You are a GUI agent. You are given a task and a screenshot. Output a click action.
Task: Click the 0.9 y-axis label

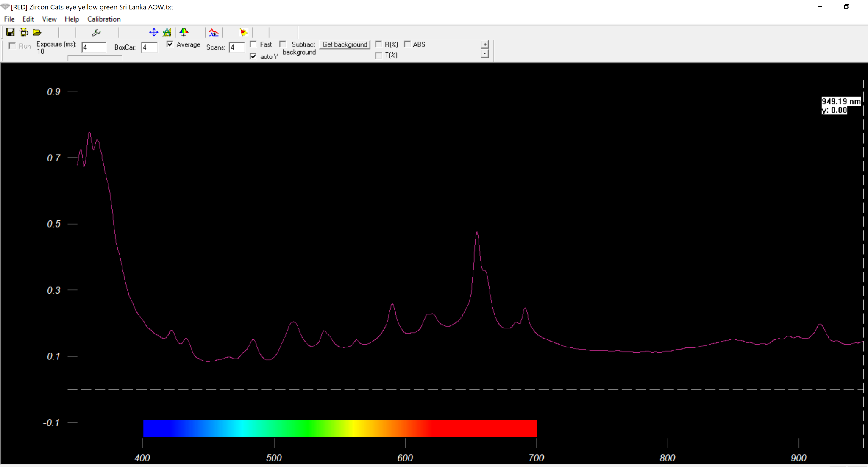(54, 92)
